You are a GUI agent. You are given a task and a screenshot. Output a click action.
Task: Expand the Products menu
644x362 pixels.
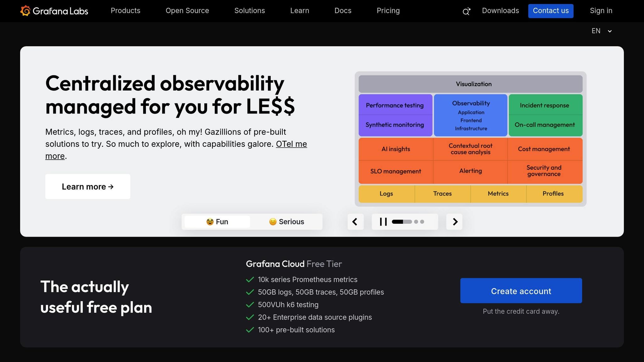125,11
